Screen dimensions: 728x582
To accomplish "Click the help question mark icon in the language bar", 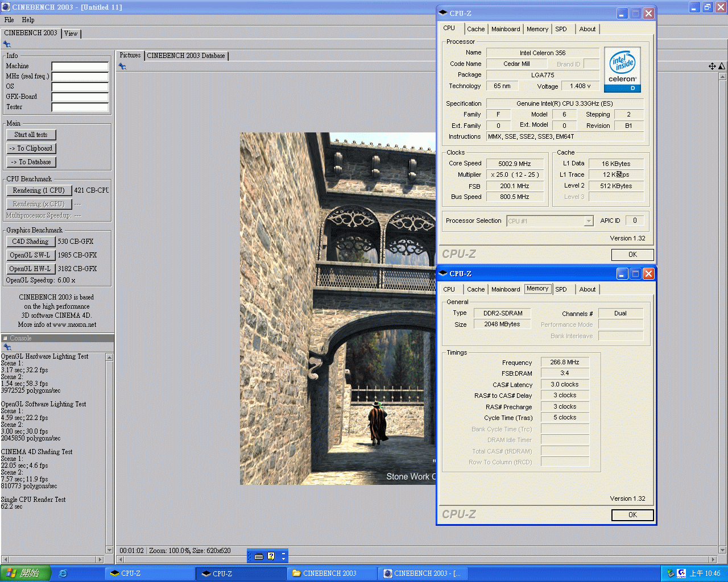I will [271, 556].
